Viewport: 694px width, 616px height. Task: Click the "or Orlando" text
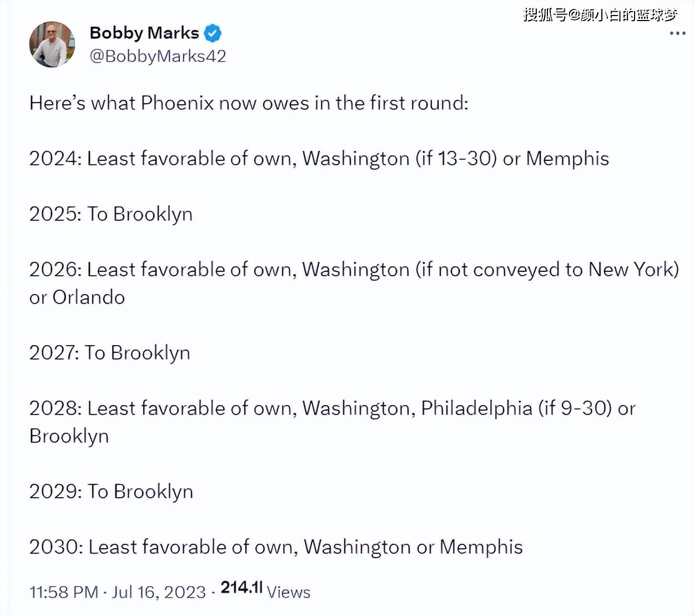coord(77,297)
